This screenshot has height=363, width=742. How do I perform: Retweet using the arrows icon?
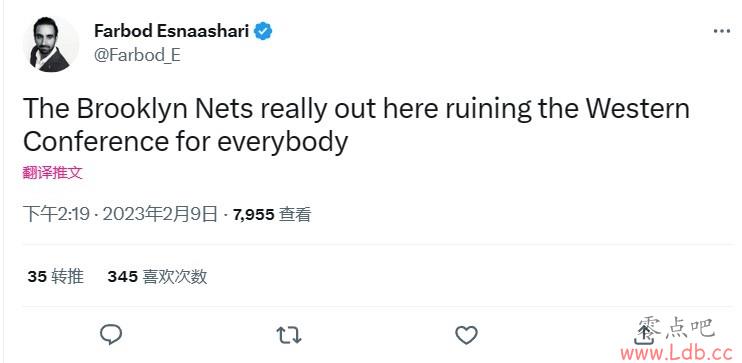pyautogui.click(x=289, y=335)
